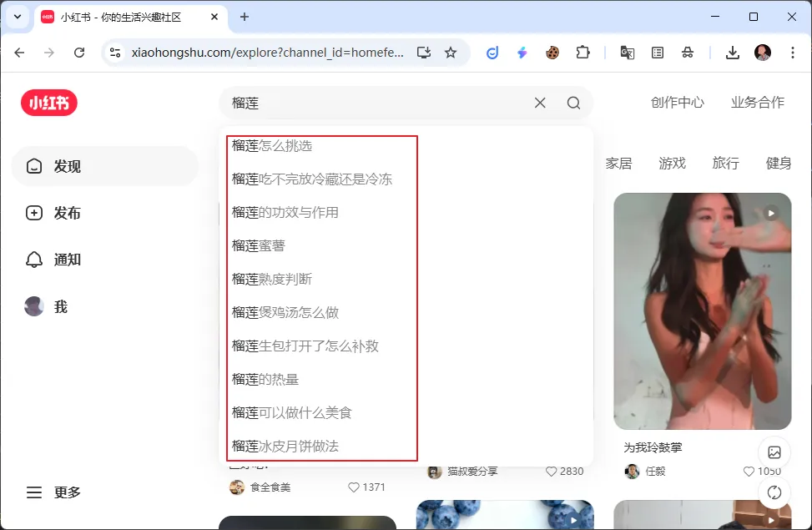
Task: Open Chrome downloads icon
Action: 732,53
